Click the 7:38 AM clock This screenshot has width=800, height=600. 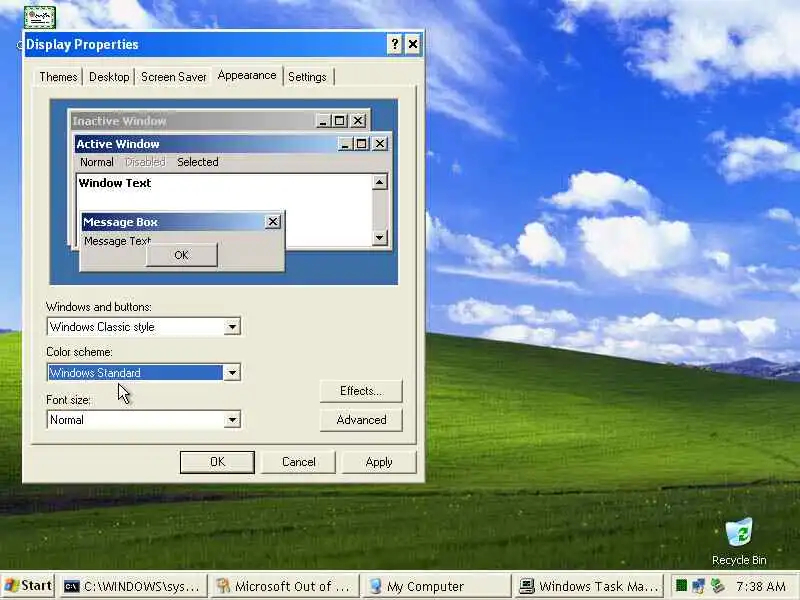click(x=760, y=586)
